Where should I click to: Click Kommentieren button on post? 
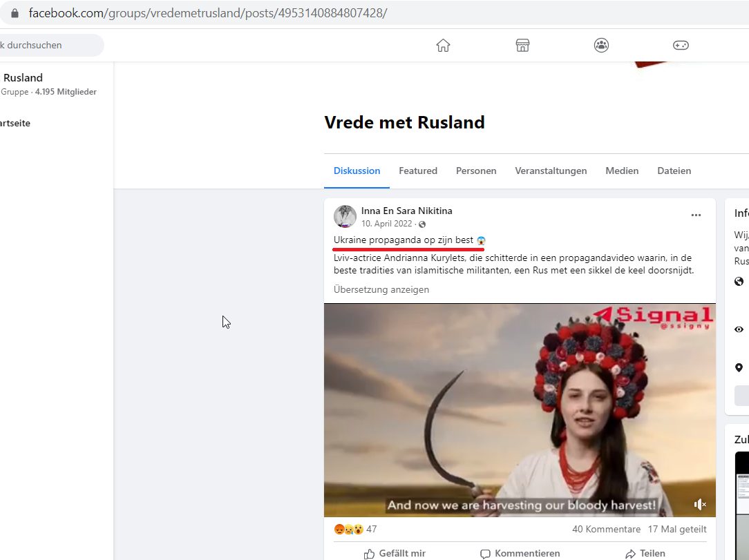tap(520, 553)
